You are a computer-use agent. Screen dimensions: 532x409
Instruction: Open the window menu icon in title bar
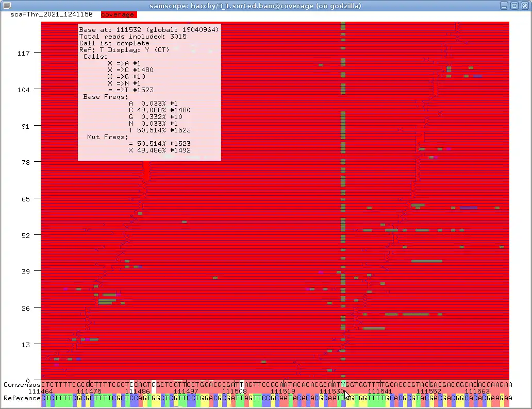click(x=7, y=6)
